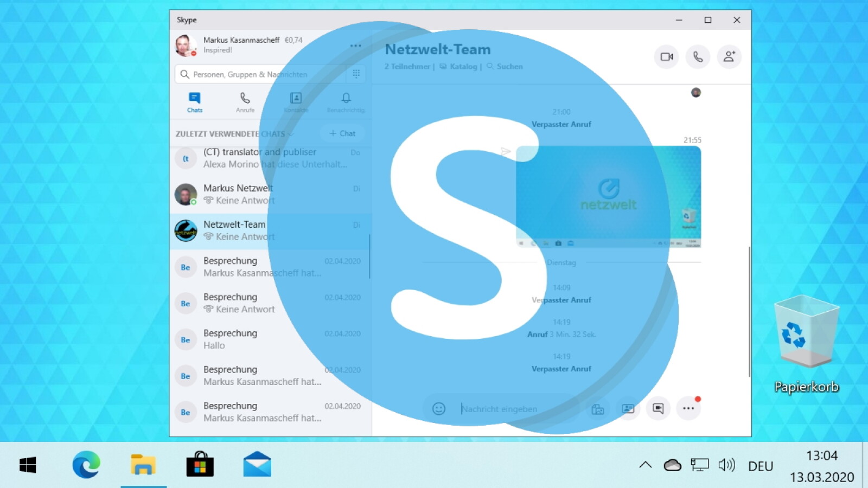868x488 pixels.
Task: Click the video message icon
Action: (658, 409)
